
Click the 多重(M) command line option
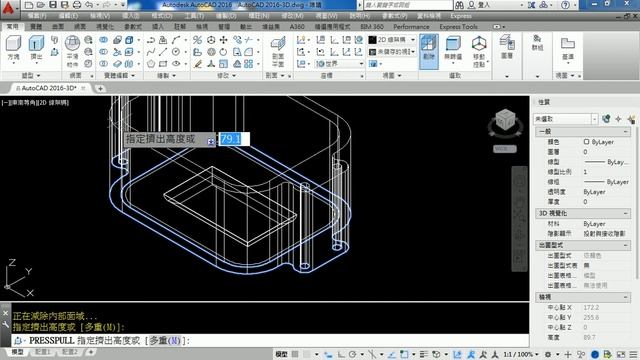click(x=164, y=340)
